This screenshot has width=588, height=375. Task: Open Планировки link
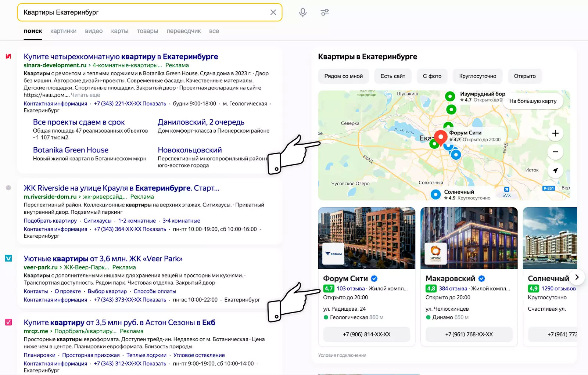39,355
